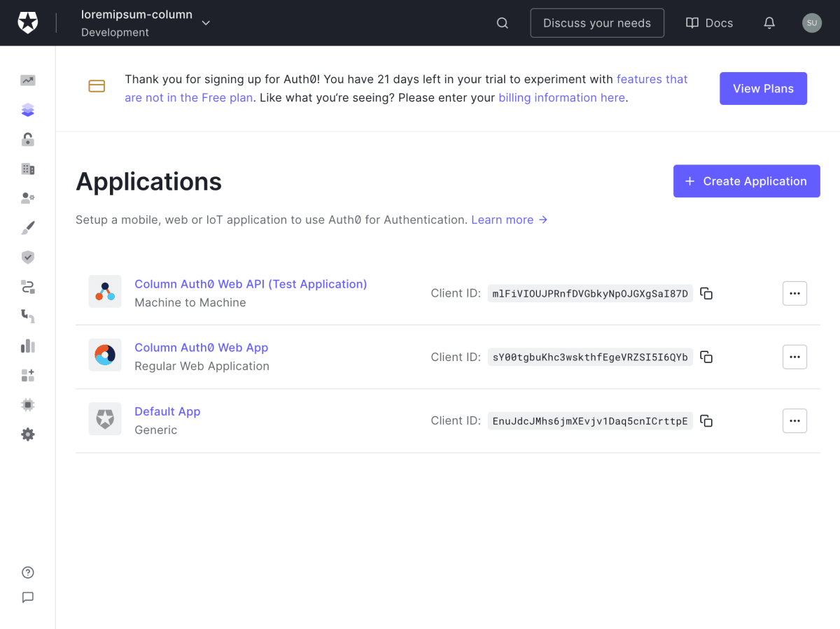Click the search magnifier icon
The height and width of the screenshot is (629, 840).
(x=503, y=23)
